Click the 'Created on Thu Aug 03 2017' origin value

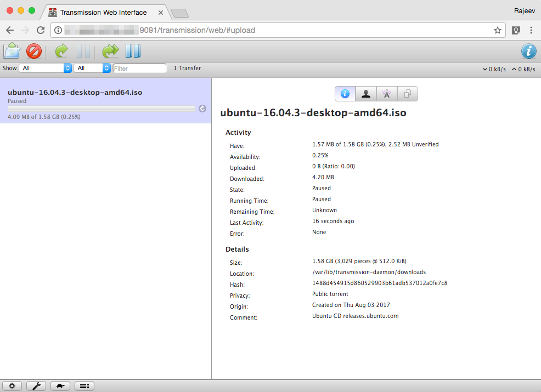coord(351,305)
